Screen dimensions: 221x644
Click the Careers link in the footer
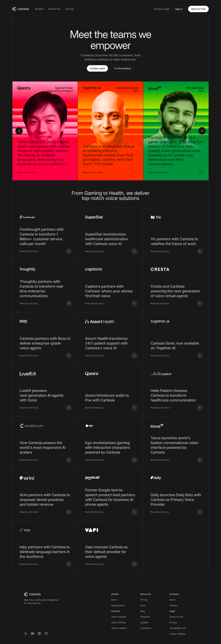(173, 605)
